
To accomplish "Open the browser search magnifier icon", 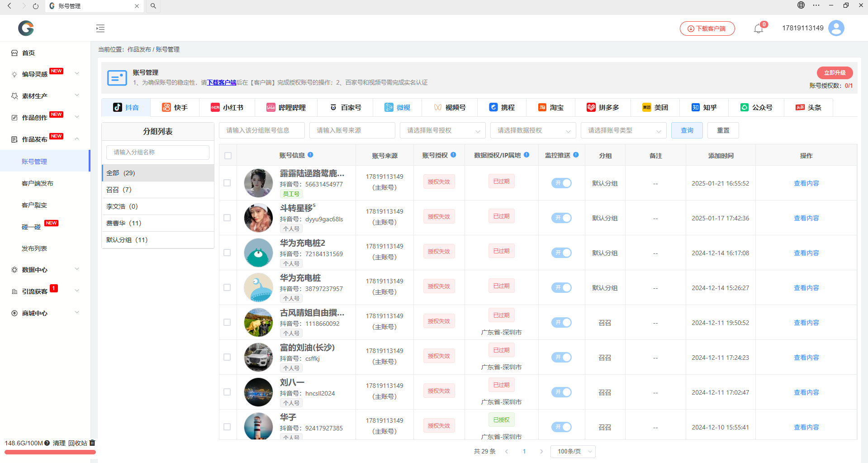I will coord(153,6).
